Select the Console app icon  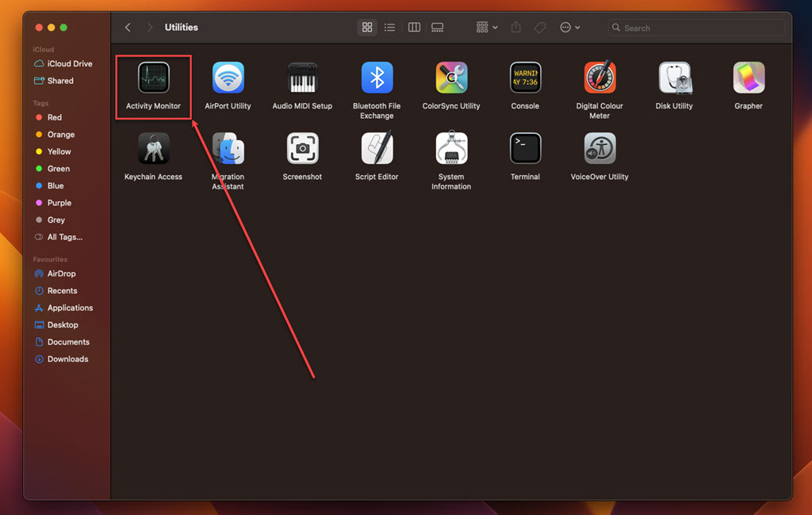pos(525,78)
